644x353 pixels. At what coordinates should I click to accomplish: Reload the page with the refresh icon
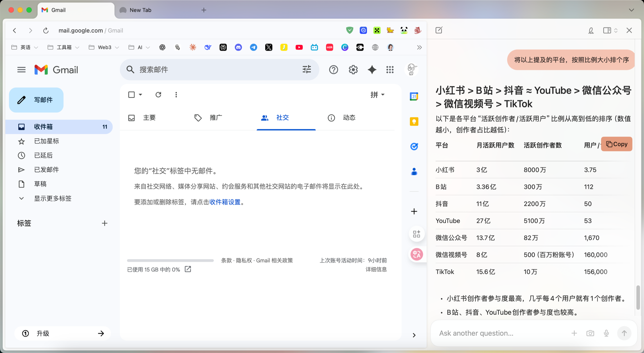(x=46, y=31)
